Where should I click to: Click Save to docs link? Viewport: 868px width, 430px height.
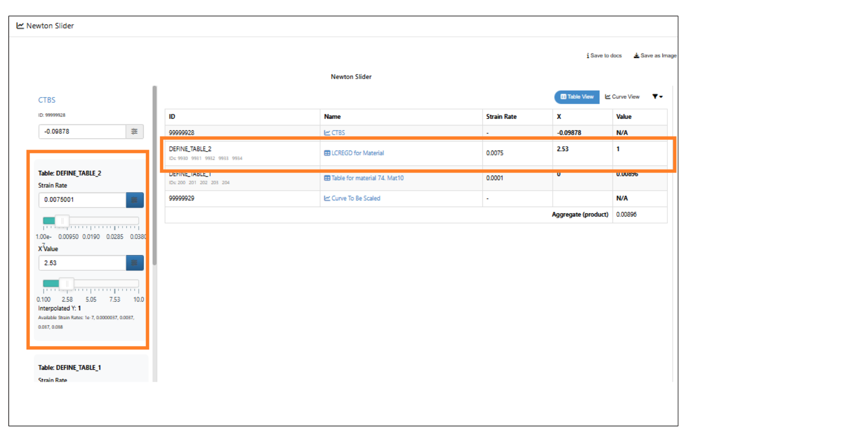click(604, 55)
